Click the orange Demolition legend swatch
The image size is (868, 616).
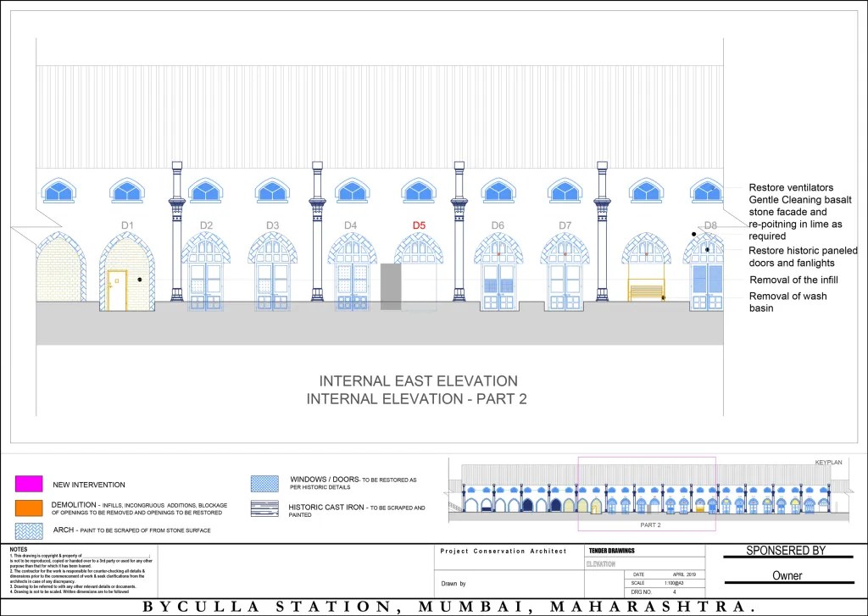pyautogui.click(x=28, y=508)
